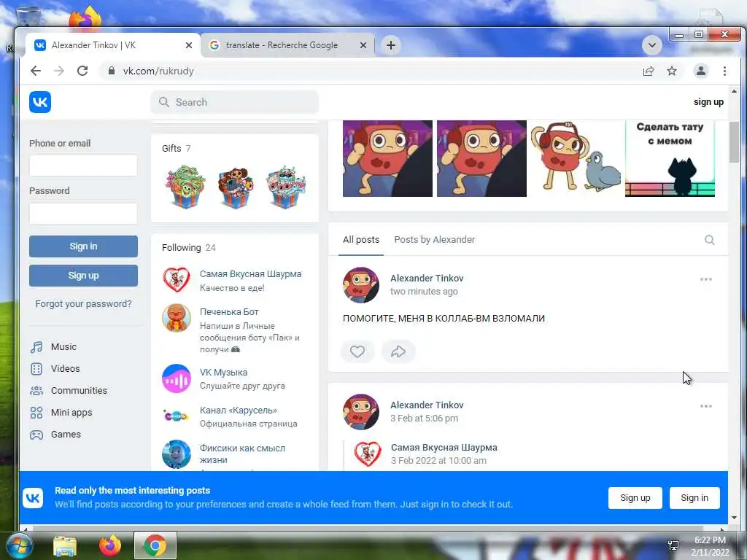747x560 pixels.
Task: Focus the Phone or email field
Action: pyautogui.click(x=83, y=166)
